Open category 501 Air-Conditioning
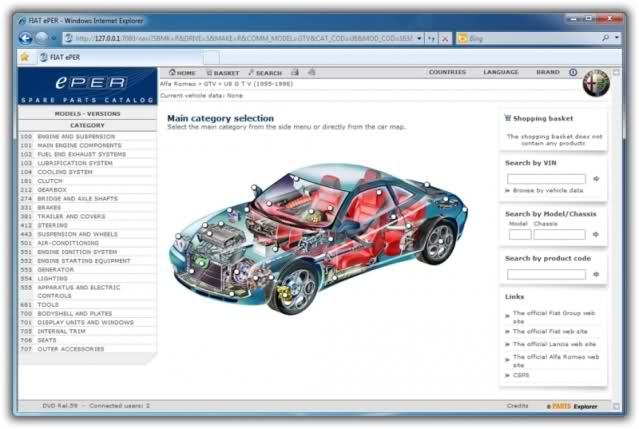This screenshot has width=639, height=429. [87, 243]
